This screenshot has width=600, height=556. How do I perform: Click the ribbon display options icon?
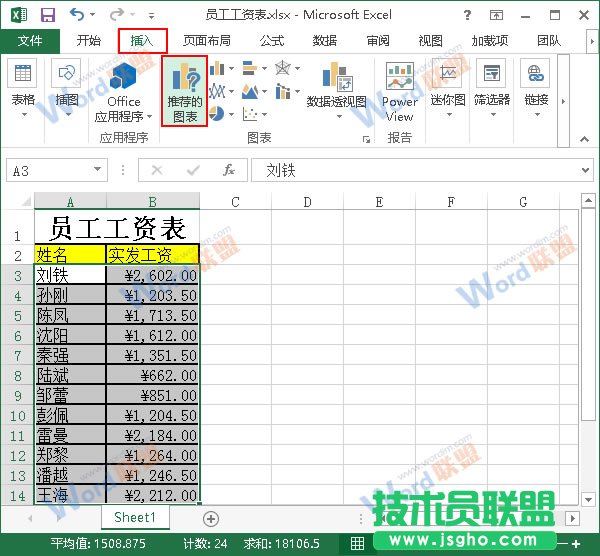[x=496, y=15]
